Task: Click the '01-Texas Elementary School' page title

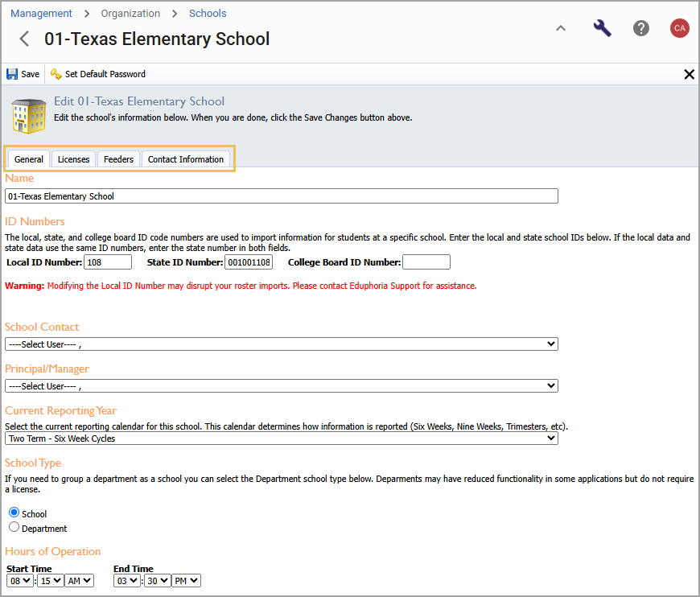Action: click(x=157, y=39)
